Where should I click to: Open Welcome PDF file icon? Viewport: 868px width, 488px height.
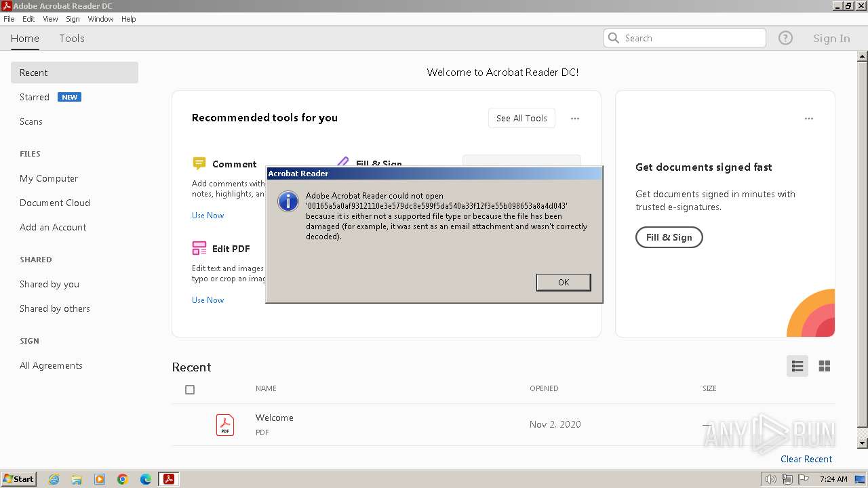[225, 424]
